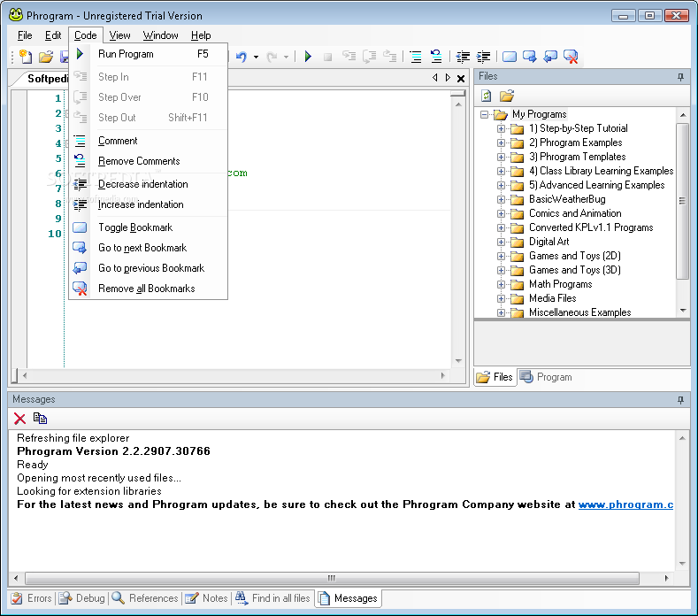This screenshot has width=698, height=616.
Task: Expand the Math Programs folder
Action: tap(501, 285)
